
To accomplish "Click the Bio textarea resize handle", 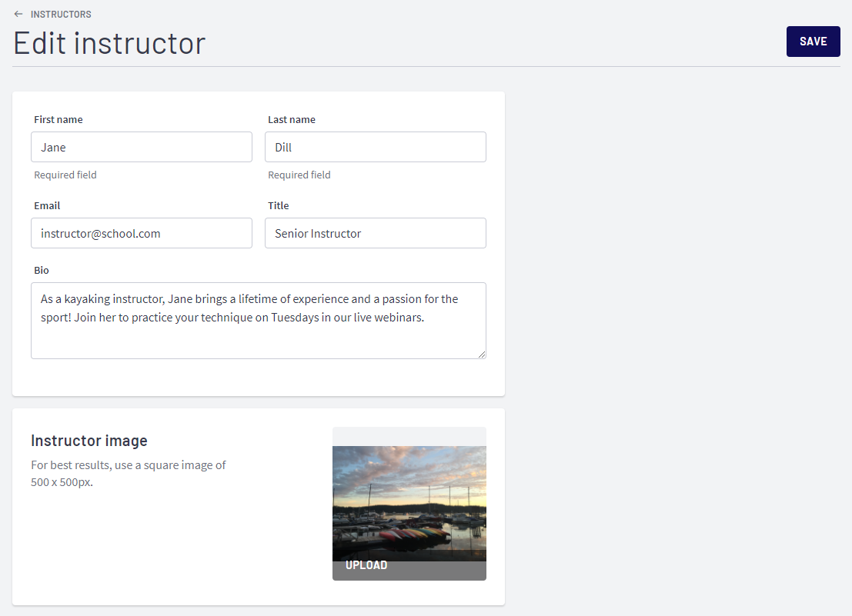I will tap(482, 355).
